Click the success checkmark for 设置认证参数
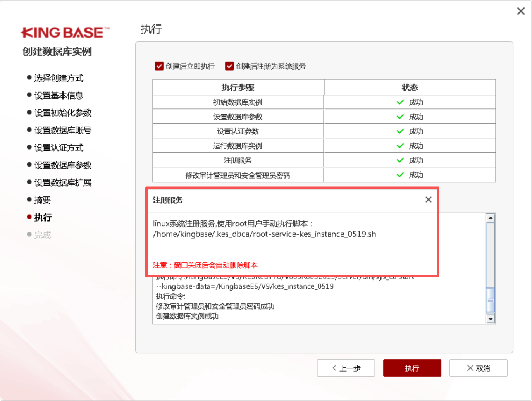Viewport: 532px width, 401px height. 400,131
